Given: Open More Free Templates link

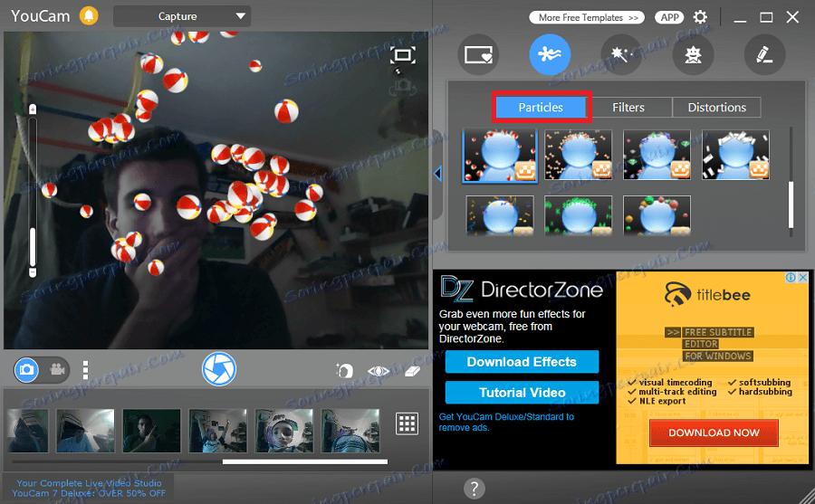Looking at the screenshot, I should point(587,18).
